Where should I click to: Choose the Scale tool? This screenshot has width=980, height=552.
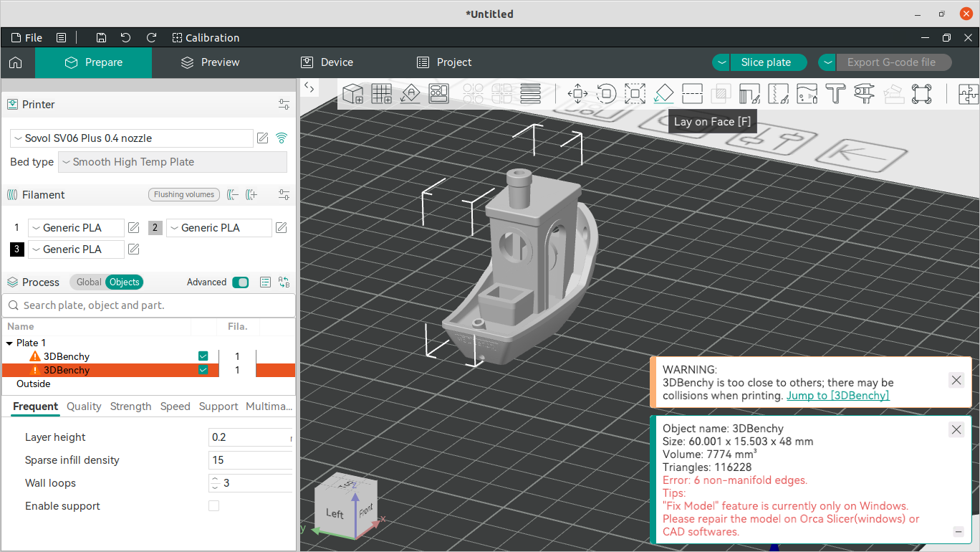click(x=635, y=93)
